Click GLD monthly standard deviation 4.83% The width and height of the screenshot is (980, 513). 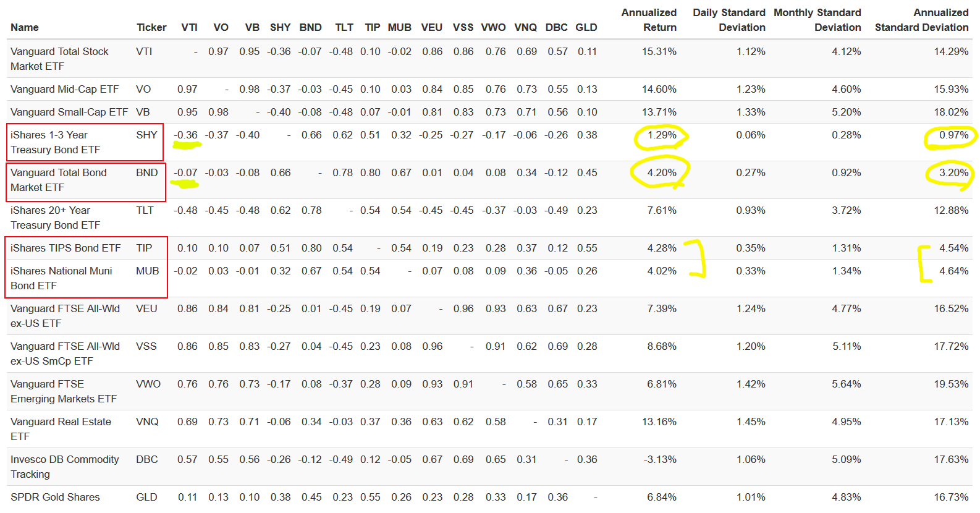(x=847, y=497)
